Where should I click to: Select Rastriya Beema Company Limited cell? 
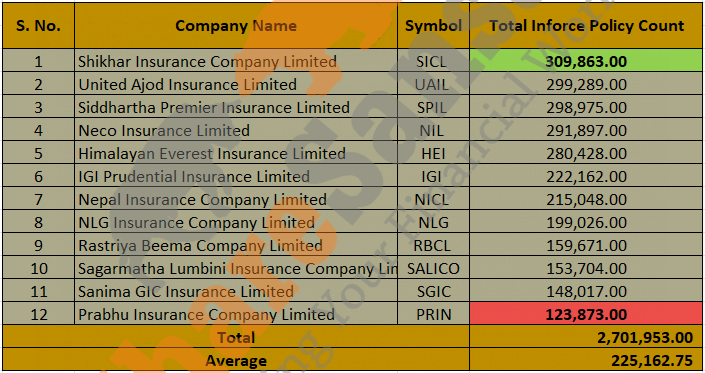tap(236, 245)
